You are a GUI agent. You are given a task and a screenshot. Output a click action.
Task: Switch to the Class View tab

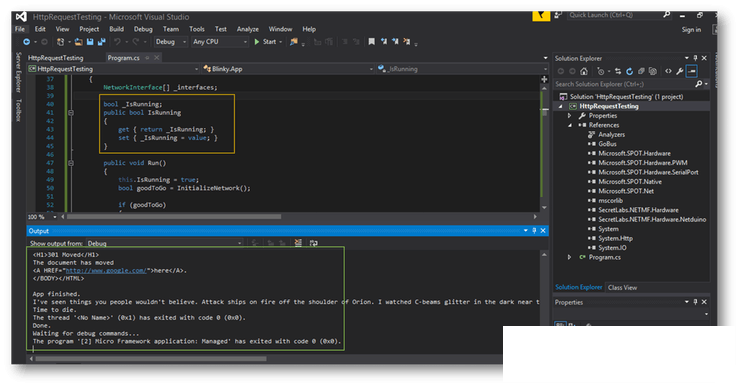tap(622, 287)
